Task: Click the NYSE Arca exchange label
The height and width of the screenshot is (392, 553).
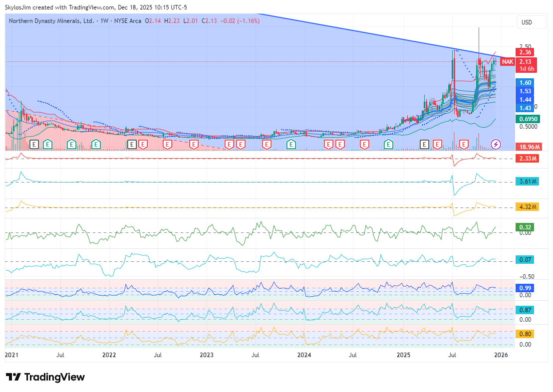Action: tap(128, 21)
